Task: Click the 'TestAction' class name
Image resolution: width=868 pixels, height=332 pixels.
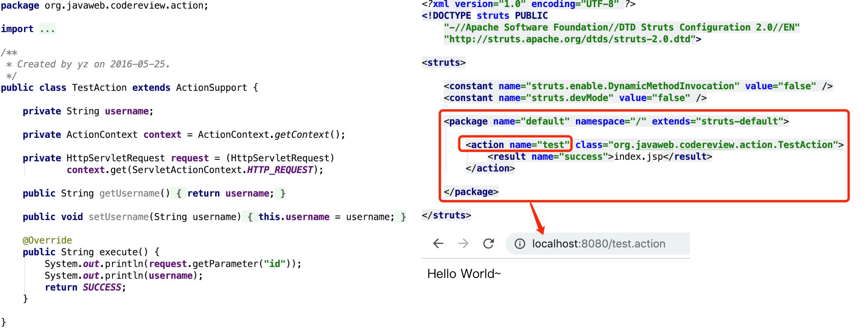Action: point(99,88)
